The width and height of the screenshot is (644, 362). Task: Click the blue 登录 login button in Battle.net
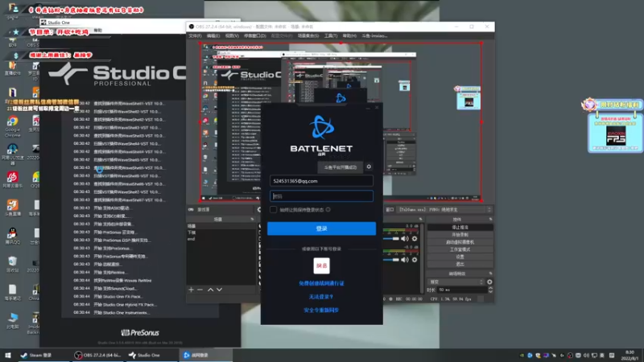[321, 228]
